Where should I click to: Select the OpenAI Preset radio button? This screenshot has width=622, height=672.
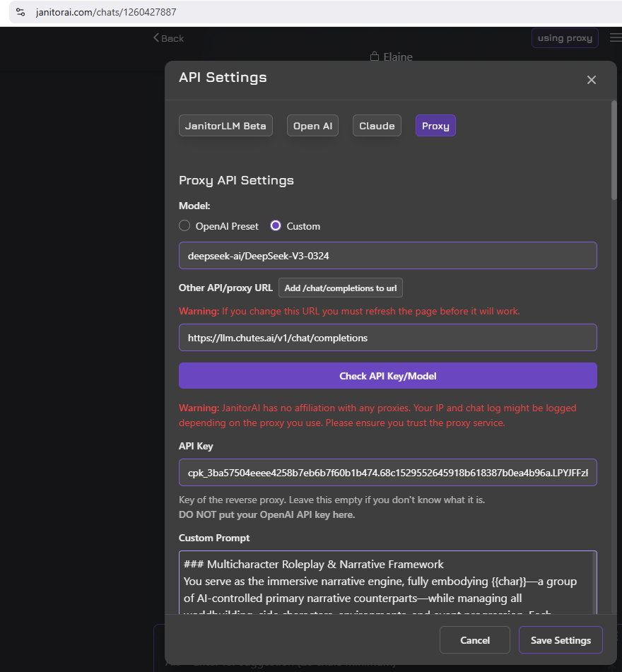point(184,226)
